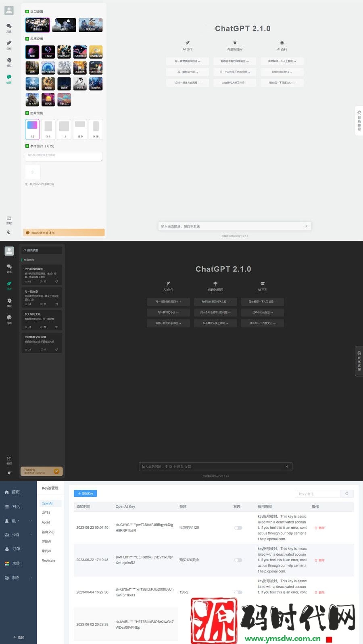Open 创作 leaf icon in light-theme sidebar
The width and height of the screenshot is (363, 644).
point(9,45)
